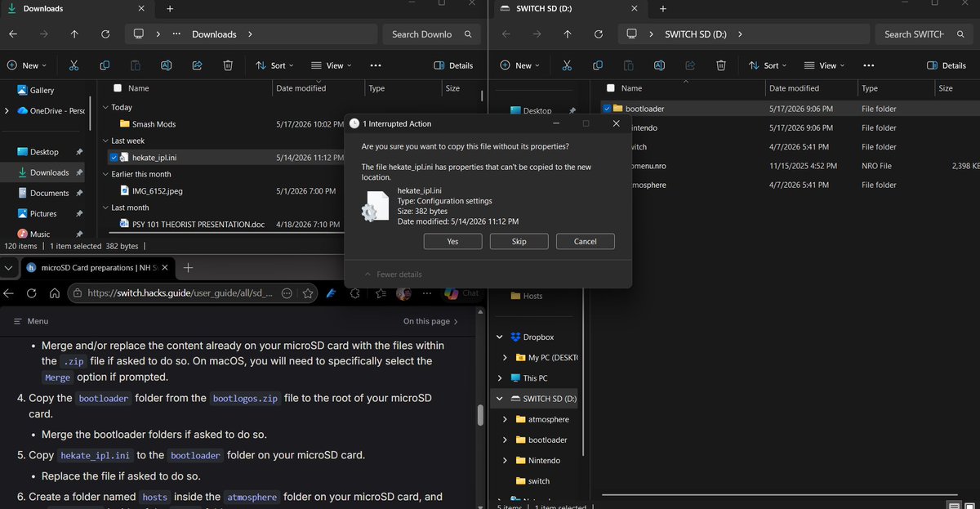Open New dropdown in Downloads window
The height and width of the screenshot is (509, 980).
(26, 65)
